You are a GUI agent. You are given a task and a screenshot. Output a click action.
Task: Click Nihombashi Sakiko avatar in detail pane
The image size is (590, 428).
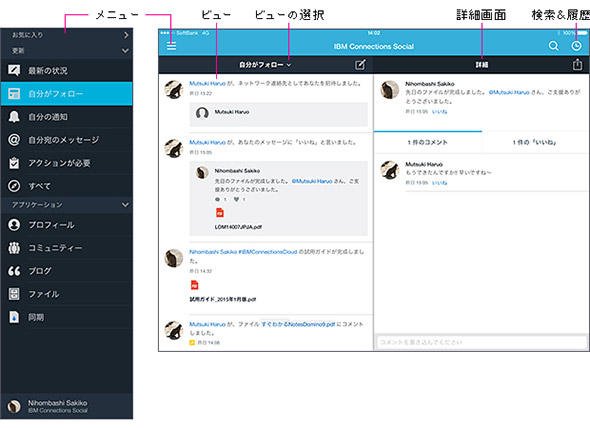click(x=389, y=90)
